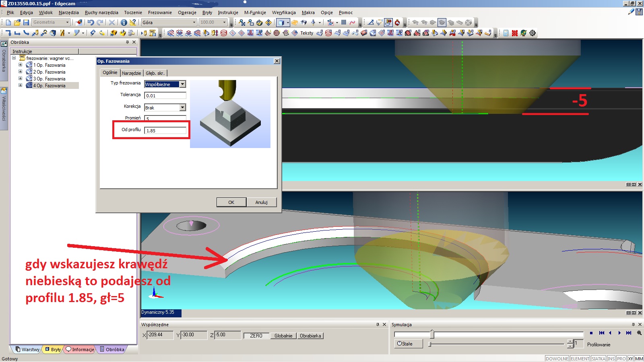Click the New file icon
This screenshot has width=644, height=362.
8,23
